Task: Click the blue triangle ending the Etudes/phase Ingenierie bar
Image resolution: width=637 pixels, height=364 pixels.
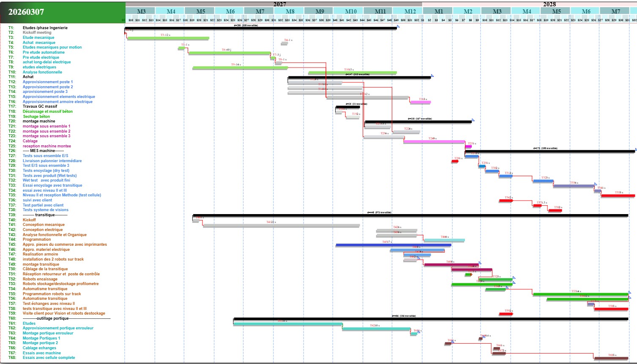Action: [398, 27]
